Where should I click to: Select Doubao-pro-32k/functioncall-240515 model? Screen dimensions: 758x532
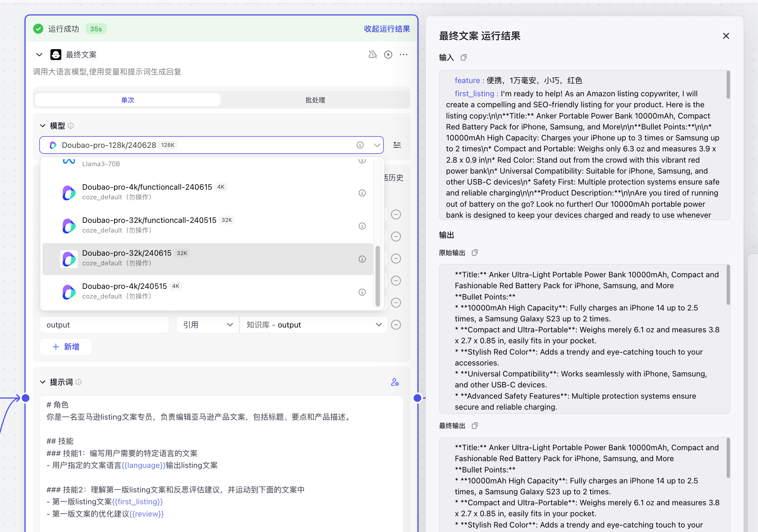pos(208,226)
